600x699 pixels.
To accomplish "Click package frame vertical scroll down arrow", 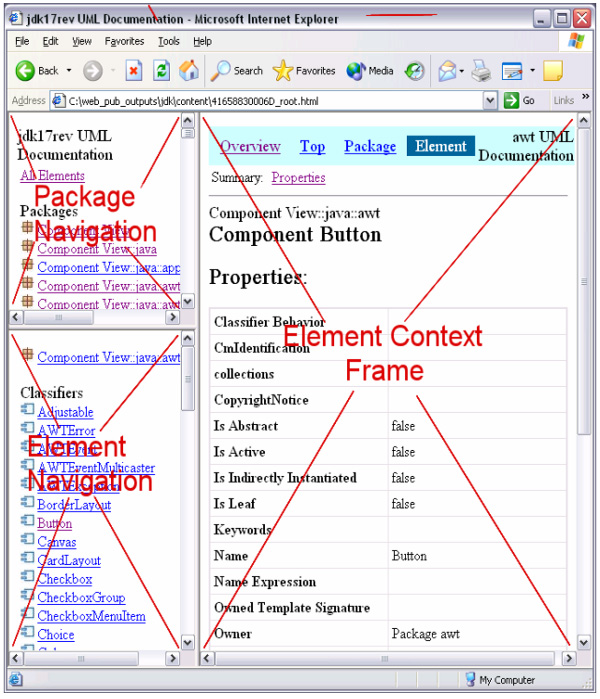I will [x=188, y=301].
